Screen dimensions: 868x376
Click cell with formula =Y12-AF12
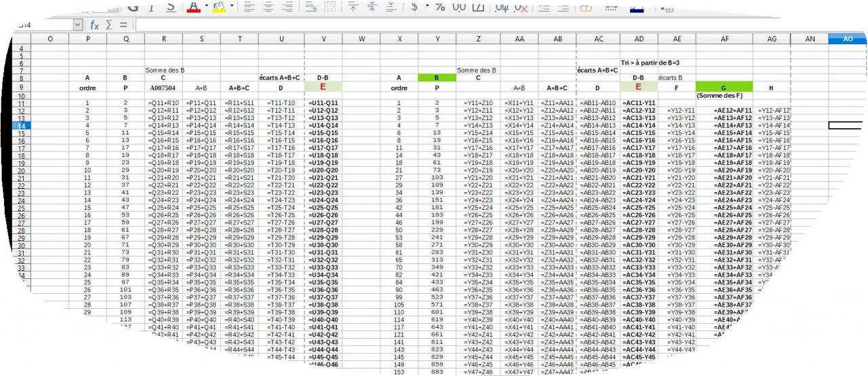pos(772,110)
